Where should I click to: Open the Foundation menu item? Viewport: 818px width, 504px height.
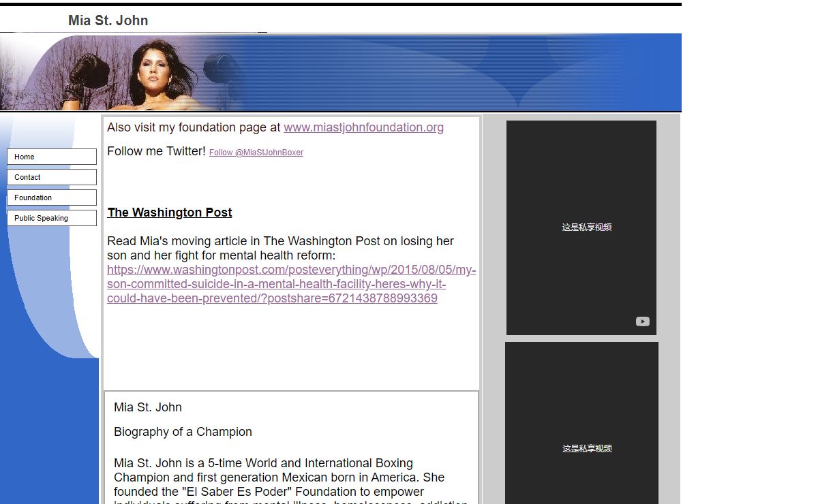click(52, 198)
